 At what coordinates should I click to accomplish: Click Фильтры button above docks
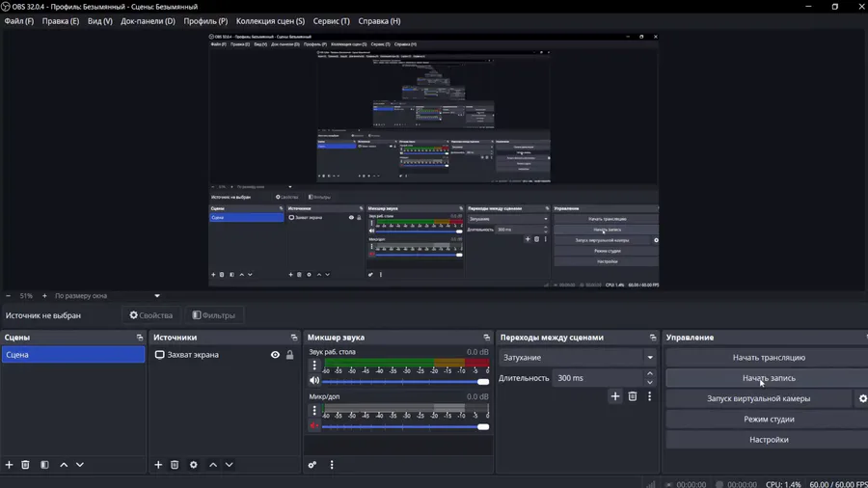[x=214, y=315]
